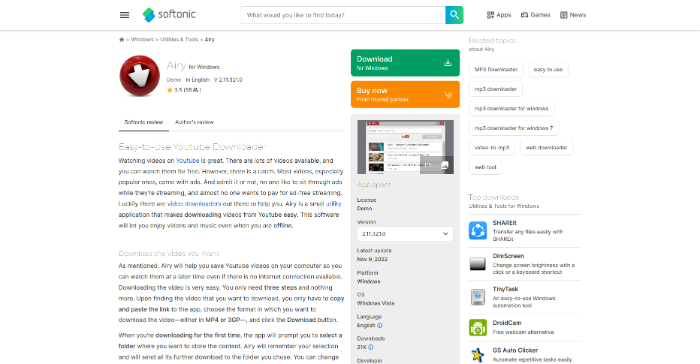The width and height of the screenshot is (700, 364).
Task: Click the GS Auto Clicker star icon
Action: [x=478, y=355]
